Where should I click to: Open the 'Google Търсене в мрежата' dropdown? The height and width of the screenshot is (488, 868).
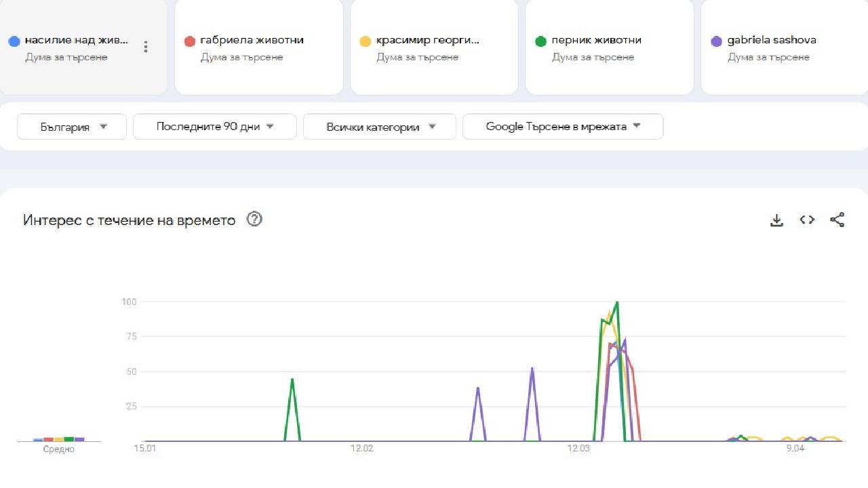click(562, 127)
